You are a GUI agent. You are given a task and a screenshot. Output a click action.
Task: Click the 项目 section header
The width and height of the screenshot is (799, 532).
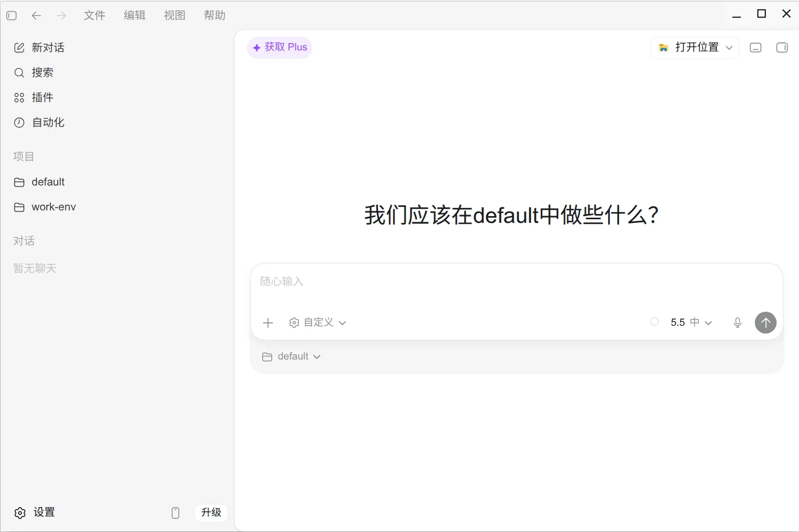click(23, 156)
